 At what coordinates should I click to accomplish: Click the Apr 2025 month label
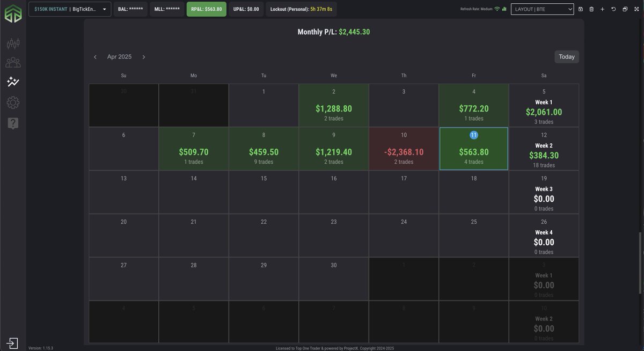pyautogui.click(x=119, y=57)
